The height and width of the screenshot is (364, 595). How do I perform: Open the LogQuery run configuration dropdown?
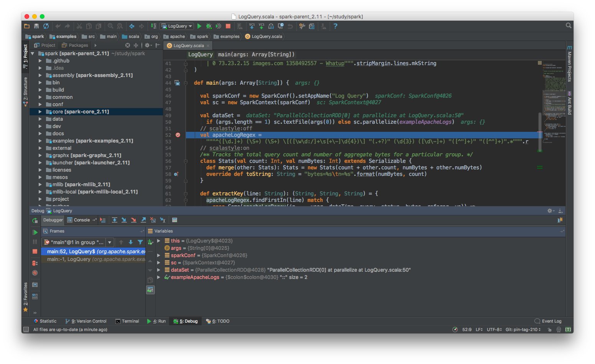pos(177,26)
